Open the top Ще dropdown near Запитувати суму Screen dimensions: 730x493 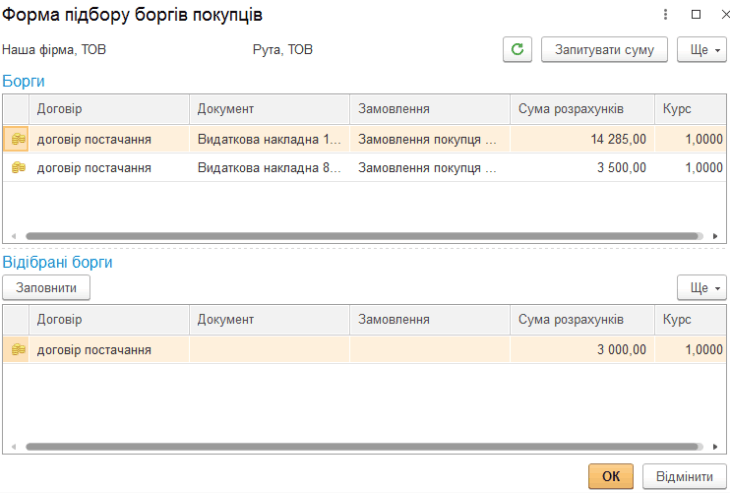click(x=702, y=49)
